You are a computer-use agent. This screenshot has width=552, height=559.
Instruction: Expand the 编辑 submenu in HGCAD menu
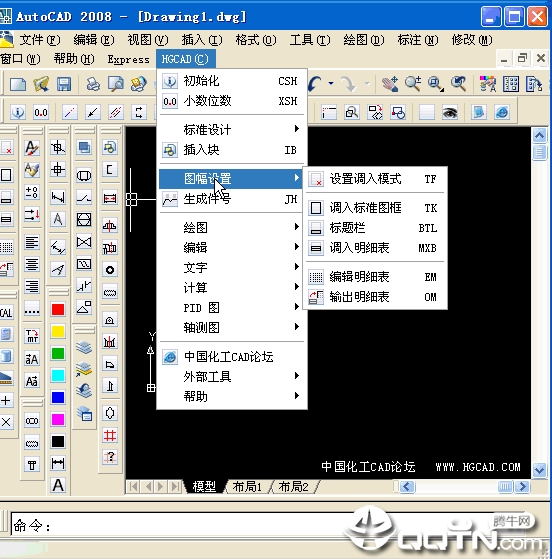coord(232,247)
